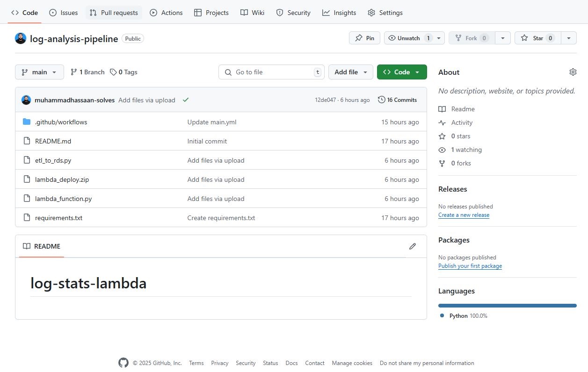View the 0 stars link
This screenshot has width=588, height=372.
[454, 136]
